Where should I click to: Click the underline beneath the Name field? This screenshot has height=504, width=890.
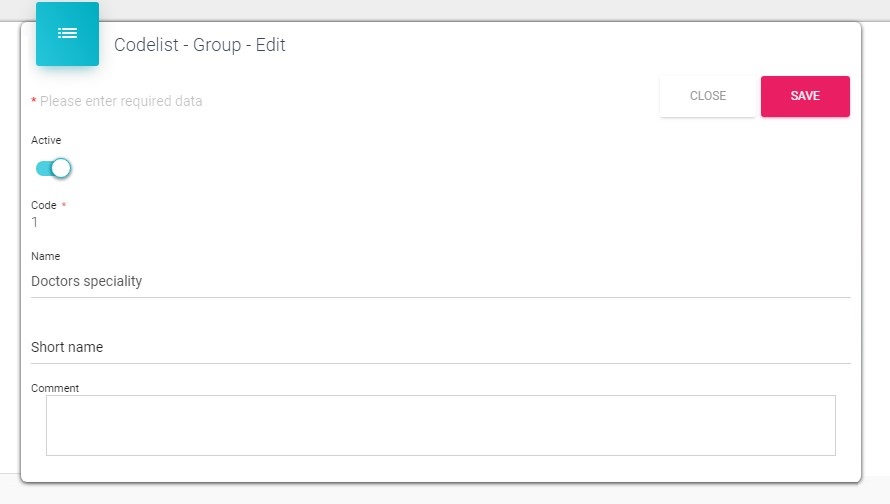click(x=440, y=297)
